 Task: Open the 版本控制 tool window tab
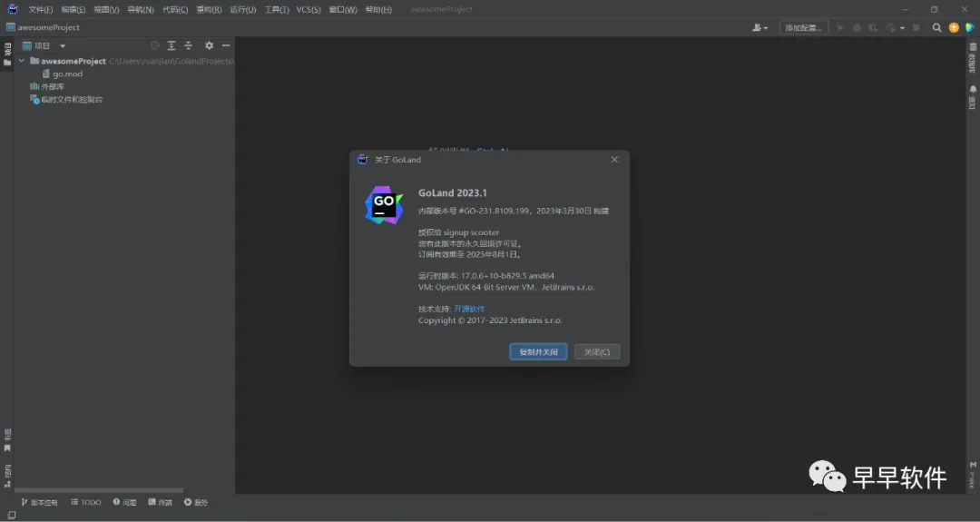pos(39,502)
